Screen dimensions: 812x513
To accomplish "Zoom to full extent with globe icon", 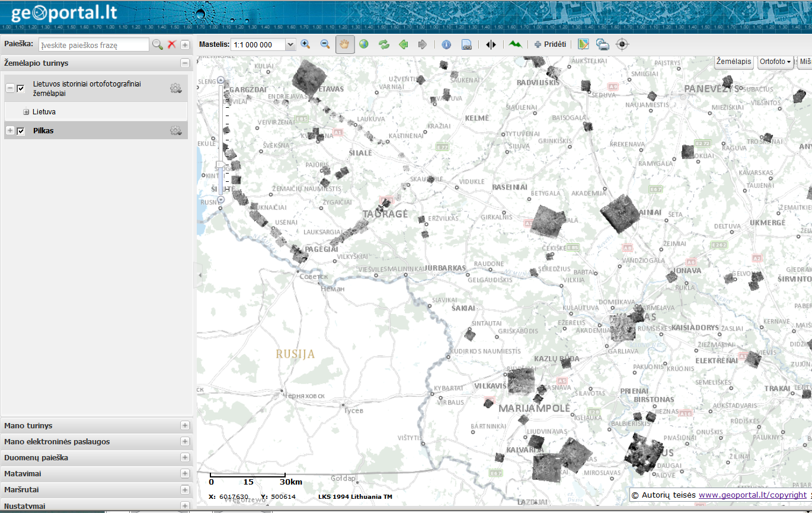I will coord(364,44).
